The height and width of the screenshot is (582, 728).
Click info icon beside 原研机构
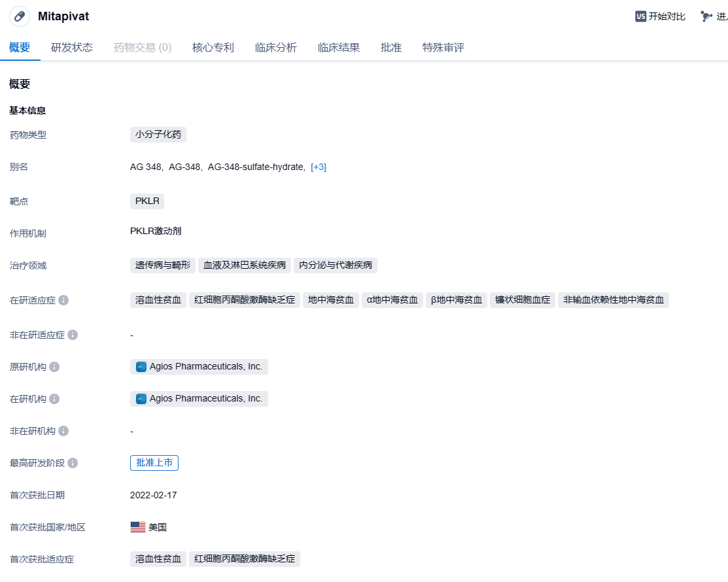[x=54, y=367]
